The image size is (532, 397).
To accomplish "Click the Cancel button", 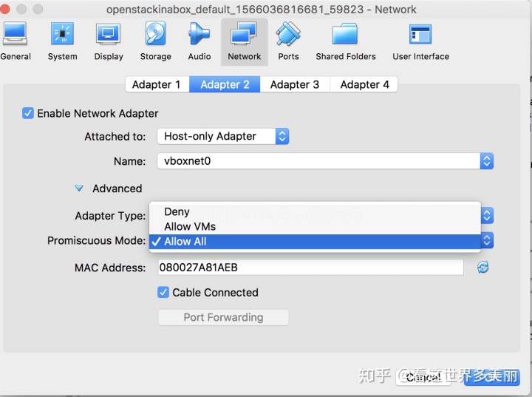I will coord(423,377).
